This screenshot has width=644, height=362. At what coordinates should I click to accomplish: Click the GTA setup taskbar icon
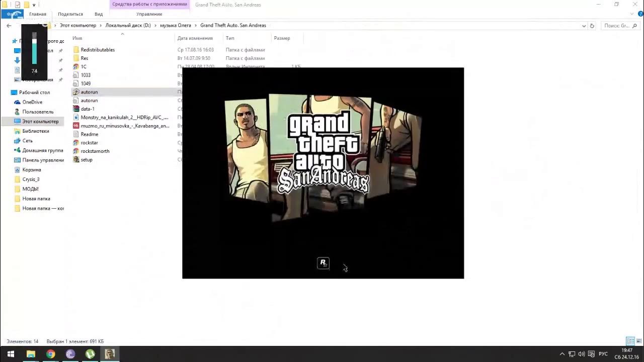110,354
